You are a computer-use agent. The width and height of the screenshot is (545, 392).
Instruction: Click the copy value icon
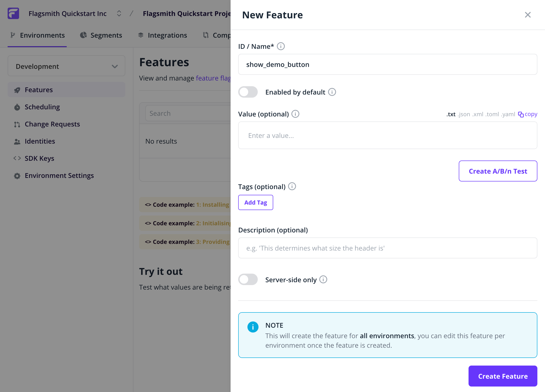pyautogui.click(x=521, y=114)
